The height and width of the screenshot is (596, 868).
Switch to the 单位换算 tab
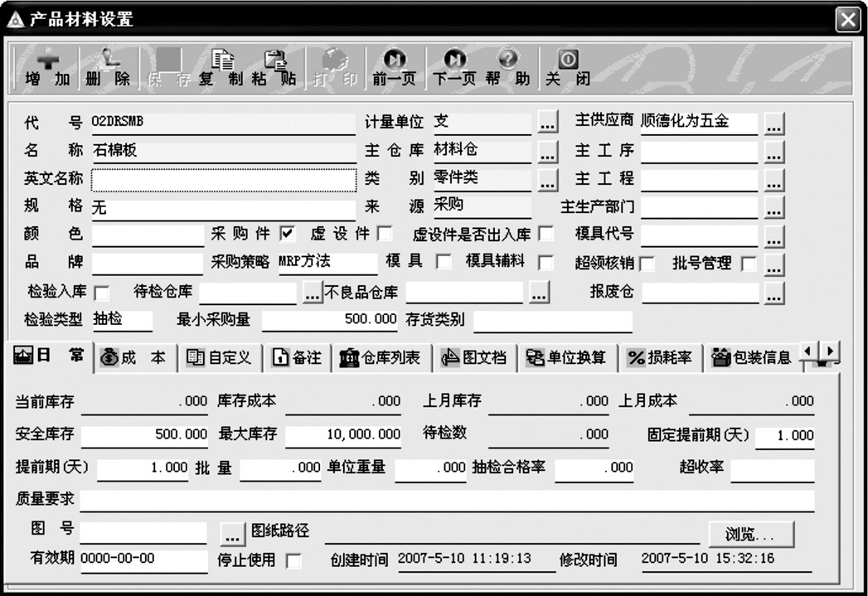pyautogui.click(x=566, y=357)
